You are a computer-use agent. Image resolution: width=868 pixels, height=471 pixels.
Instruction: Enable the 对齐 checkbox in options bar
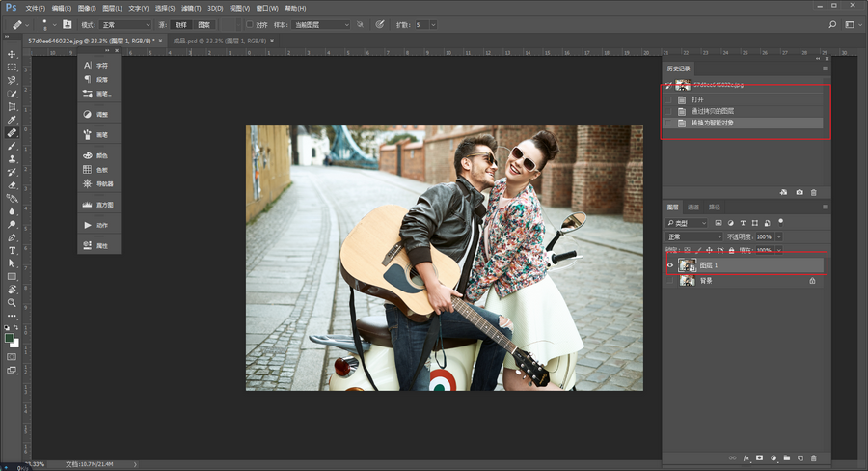(x=249, y=24)
